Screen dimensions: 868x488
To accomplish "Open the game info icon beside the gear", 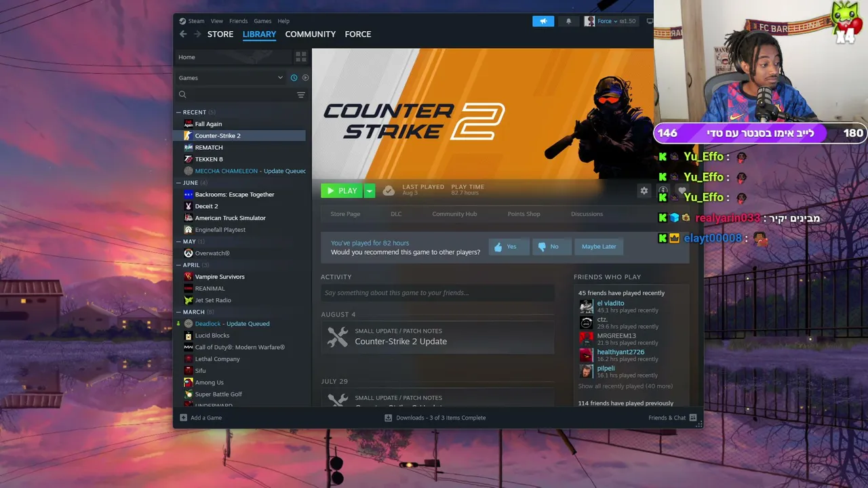I will pos(663,190).
